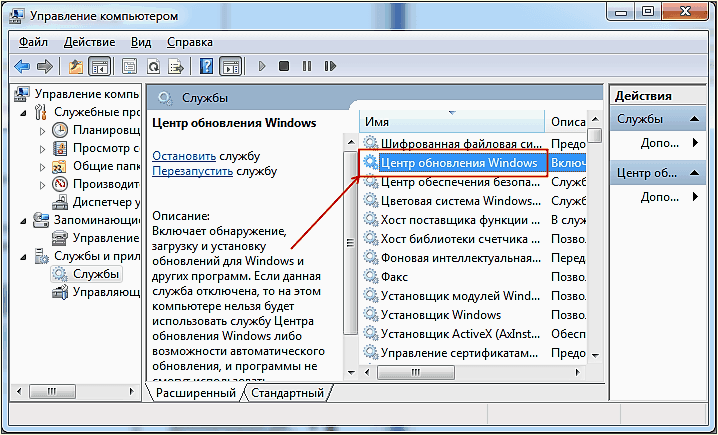Click the Планировщик clock icon in tree

pyautogui.click(x=60, y=130)
